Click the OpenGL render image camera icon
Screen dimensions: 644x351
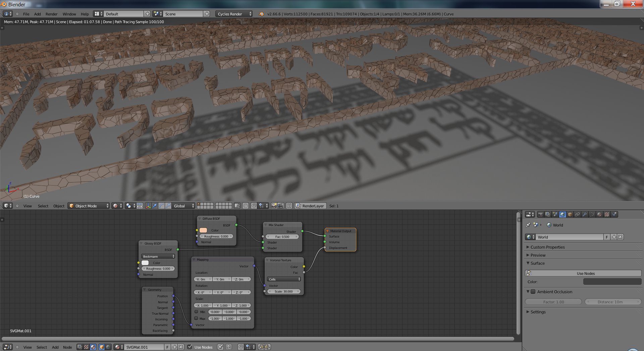click(274, 206)
